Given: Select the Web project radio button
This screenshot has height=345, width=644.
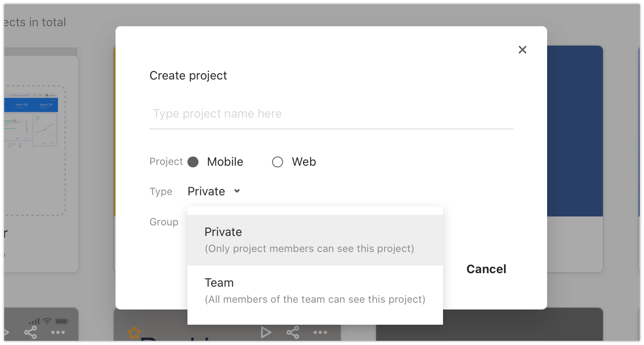Looking at the screenshot, I should pos(278,162).
